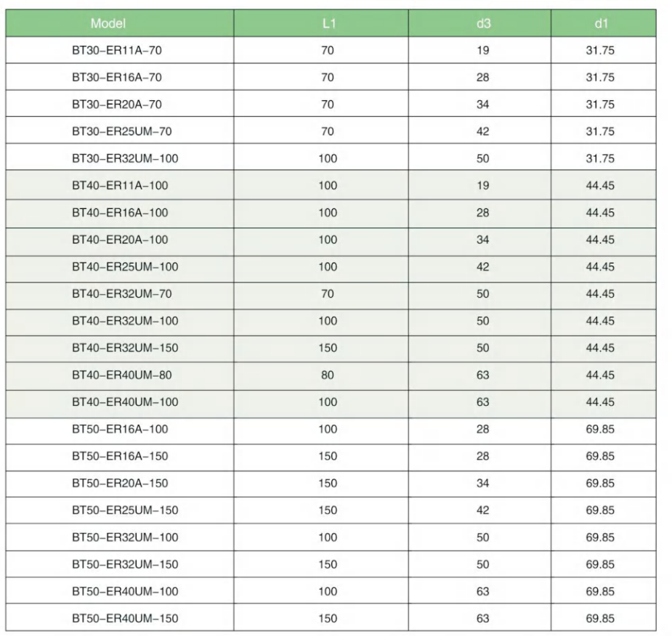672x636 pixels.
Task: Select the d3 value for BT30-ER20A-70
Action: (x=482, y=105)
